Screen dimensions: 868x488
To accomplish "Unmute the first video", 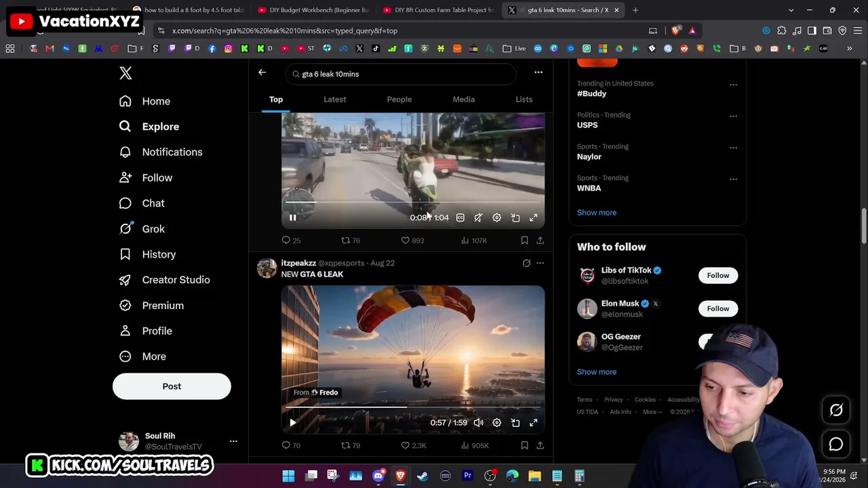I will point(478,218).
